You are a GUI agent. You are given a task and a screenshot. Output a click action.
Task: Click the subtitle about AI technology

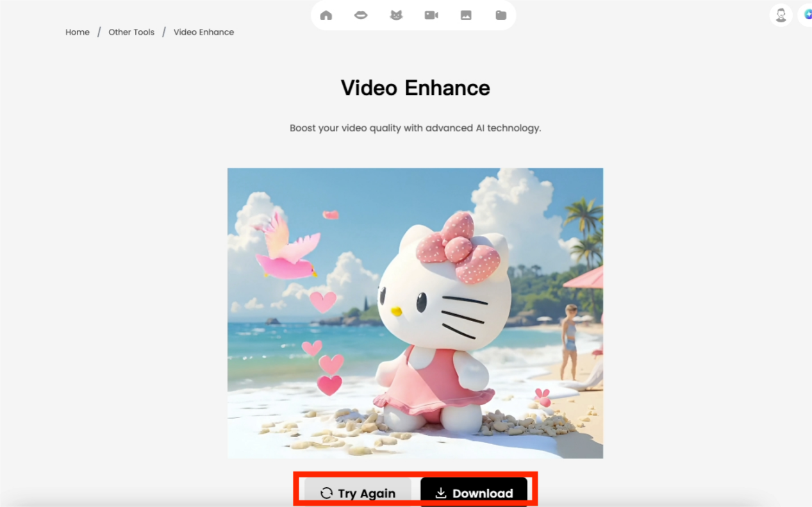pos(415,128)
